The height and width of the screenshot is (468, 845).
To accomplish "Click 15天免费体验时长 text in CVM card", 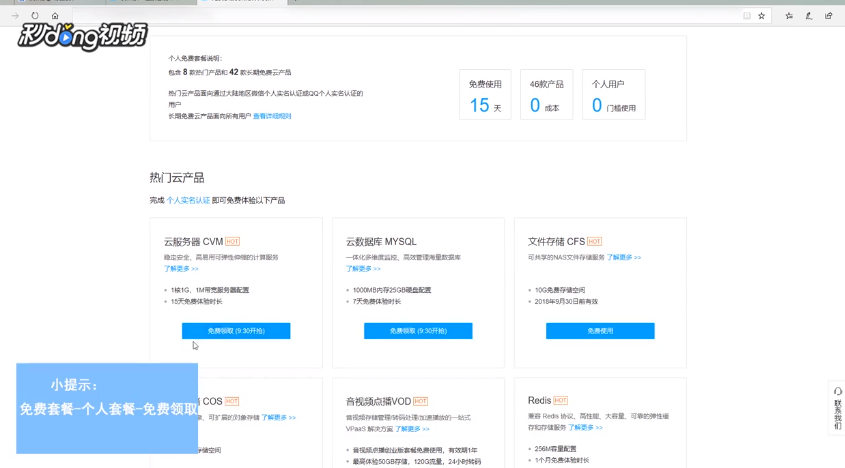I will pyautogui.click(x=197, y=301).
